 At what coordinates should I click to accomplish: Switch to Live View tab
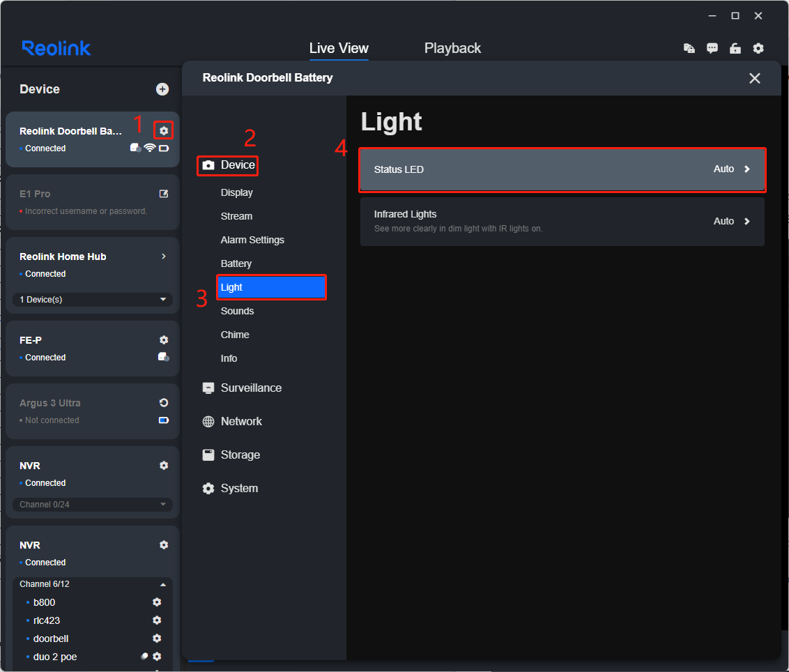tap(339, 48)
